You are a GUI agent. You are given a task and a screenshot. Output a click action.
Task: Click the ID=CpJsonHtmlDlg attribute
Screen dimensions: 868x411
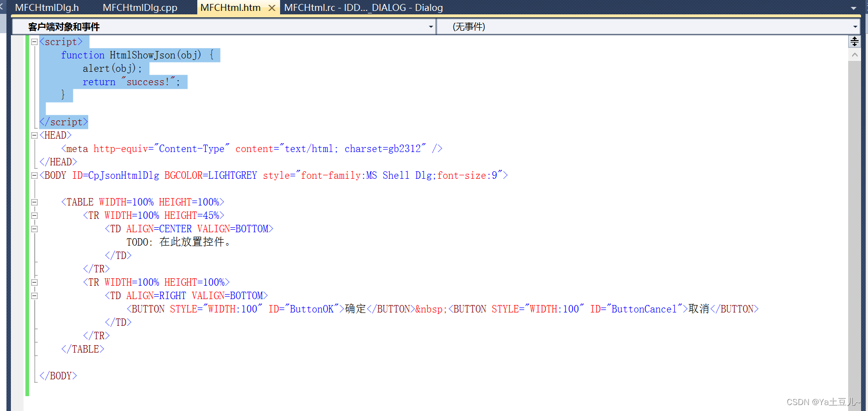pyautogui.click(x=116, y=175)
